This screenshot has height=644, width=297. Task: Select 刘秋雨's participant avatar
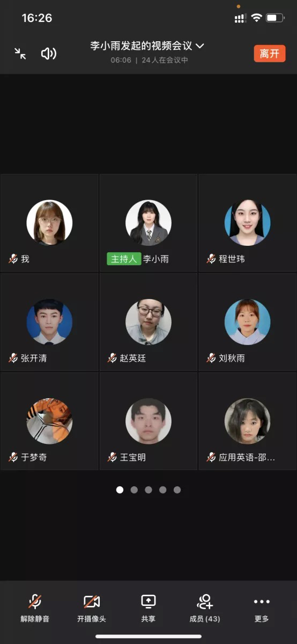[247, 321]
